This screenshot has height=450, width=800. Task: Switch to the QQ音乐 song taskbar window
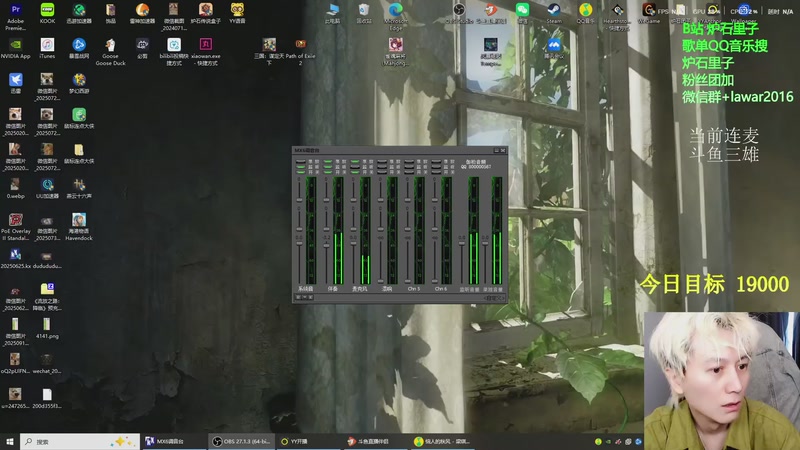pos(443,441)
